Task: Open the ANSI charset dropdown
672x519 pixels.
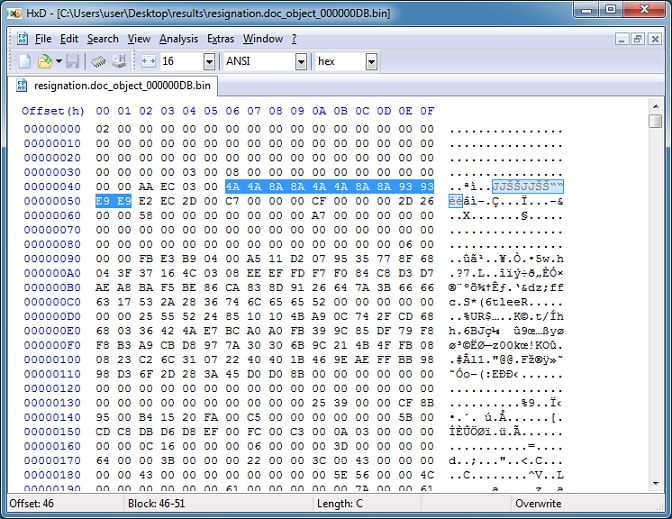Action: click(301, 62)
